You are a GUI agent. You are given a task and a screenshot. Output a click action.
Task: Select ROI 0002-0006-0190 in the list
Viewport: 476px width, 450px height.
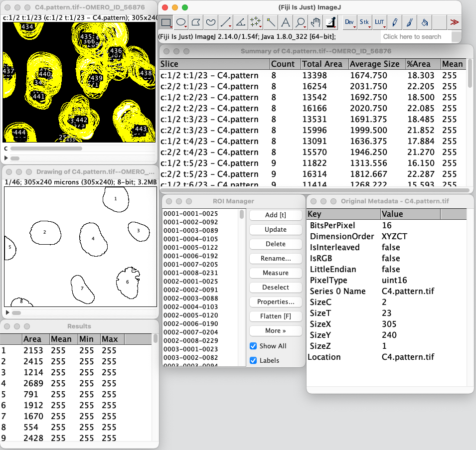click(190, 324)
